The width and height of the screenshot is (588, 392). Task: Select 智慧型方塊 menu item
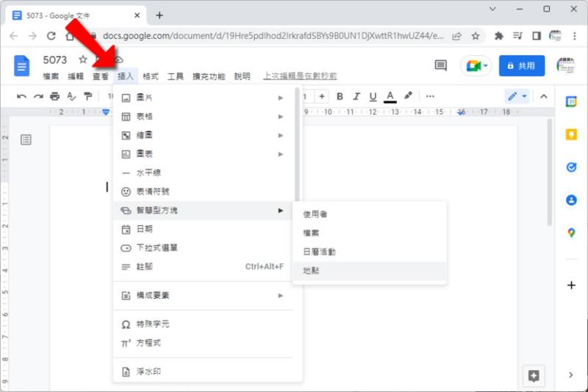coord(203,211)
